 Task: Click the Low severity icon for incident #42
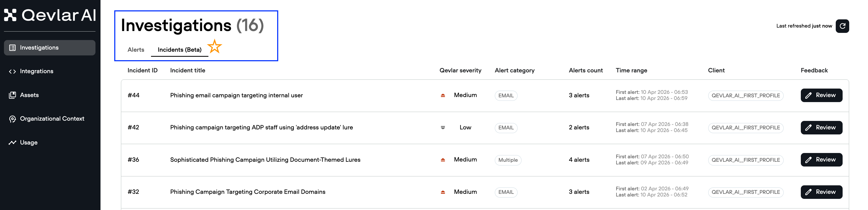pyautogui.click(x=442, y=128)
